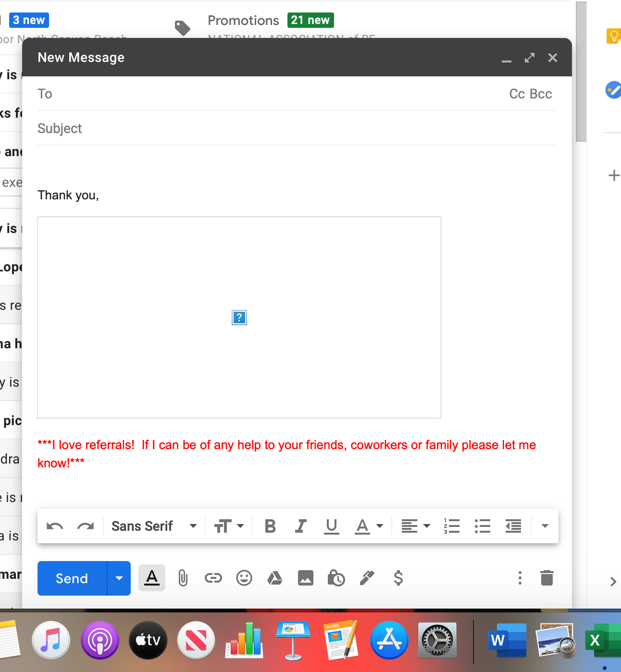Toggle underline formatting
Image resolution: width=621 pixels, height=672 pixels.
click(x=331, y=526)
